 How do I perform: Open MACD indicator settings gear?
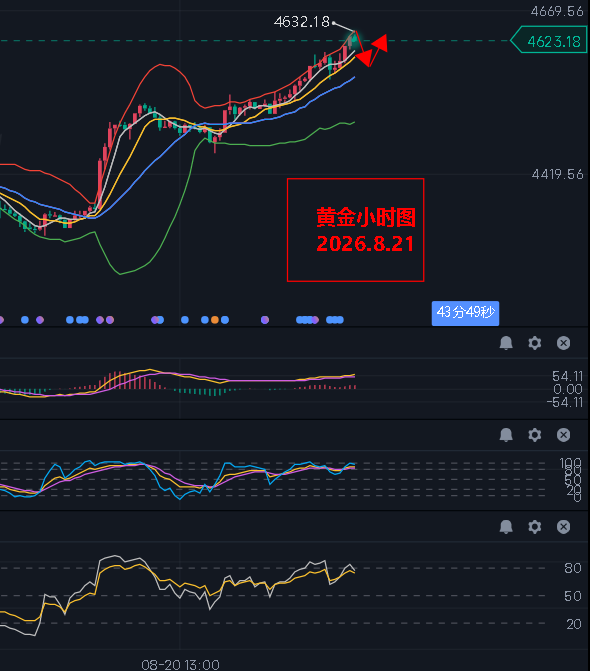[x=534, y=343]
